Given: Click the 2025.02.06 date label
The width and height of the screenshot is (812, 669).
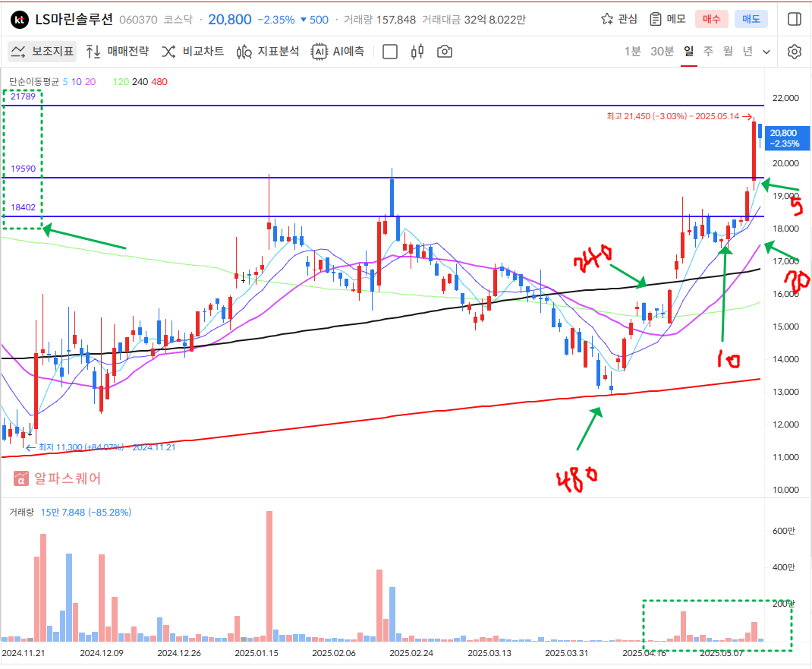Looking at the screenshot, I should pos(334,653).
